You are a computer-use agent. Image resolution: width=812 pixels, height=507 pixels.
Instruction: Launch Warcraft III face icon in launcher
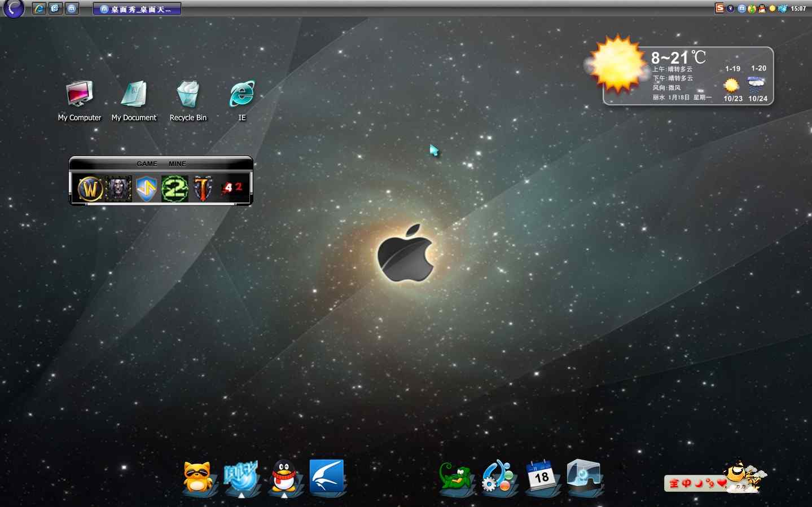tap(118, 188)
